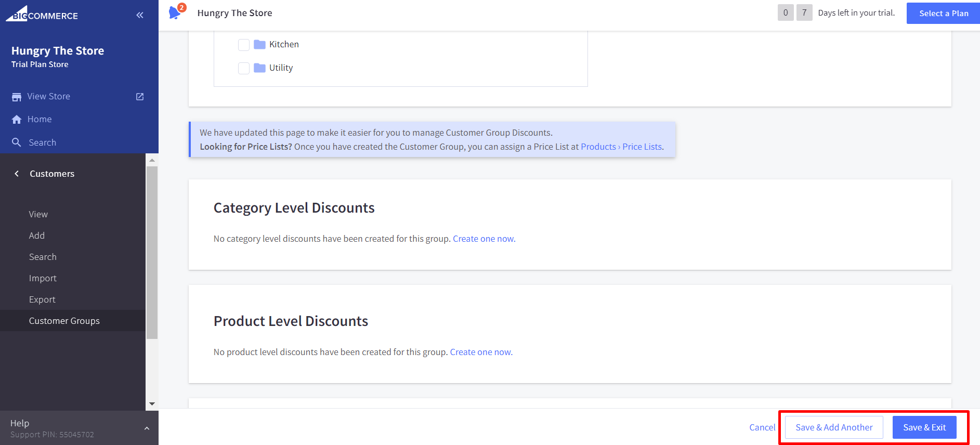Check the Kitchen category checkbox
Image resolution: width=980 pixels, height=445 pixels.
point(243,45)
